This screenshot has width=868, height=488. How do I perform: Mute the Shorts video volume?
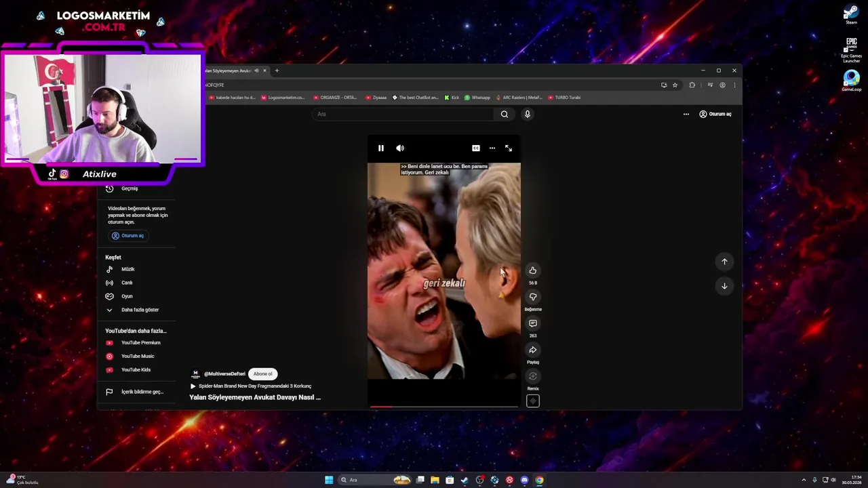point(400,148)
